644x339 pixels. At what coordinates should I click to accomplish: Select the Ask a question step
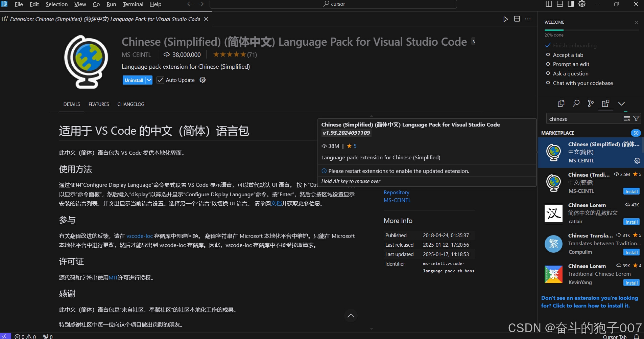(x=571, y=73)
